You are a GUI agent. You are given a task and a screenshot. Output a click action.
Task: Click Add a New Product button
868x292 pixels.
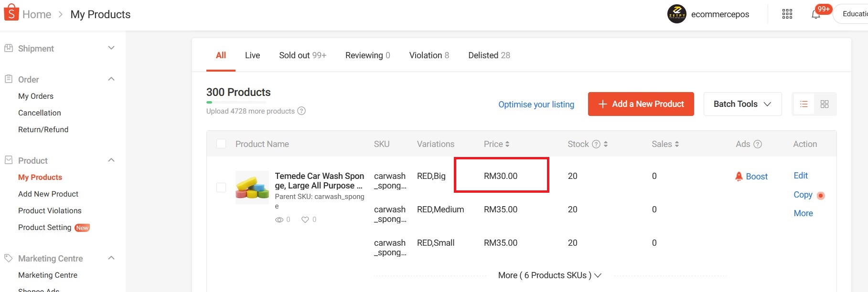point(641,104)
